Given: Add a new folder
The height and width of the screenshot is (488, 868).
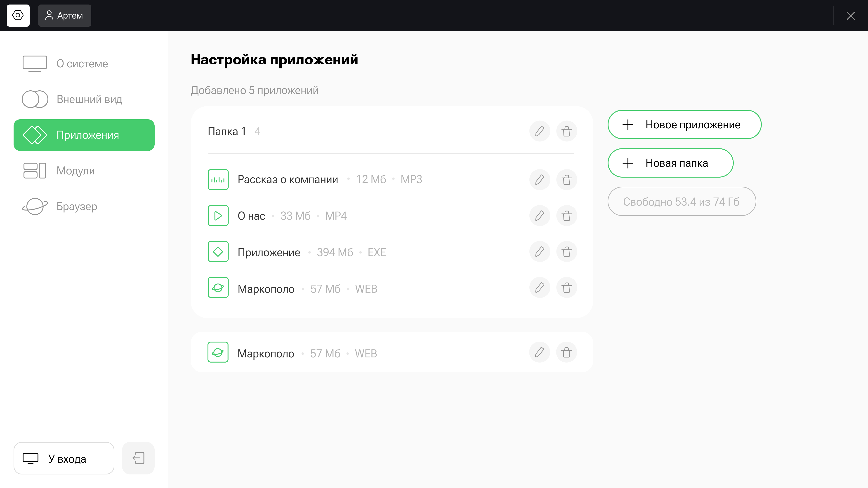Looking at the screenshot, I should (670, 163).
